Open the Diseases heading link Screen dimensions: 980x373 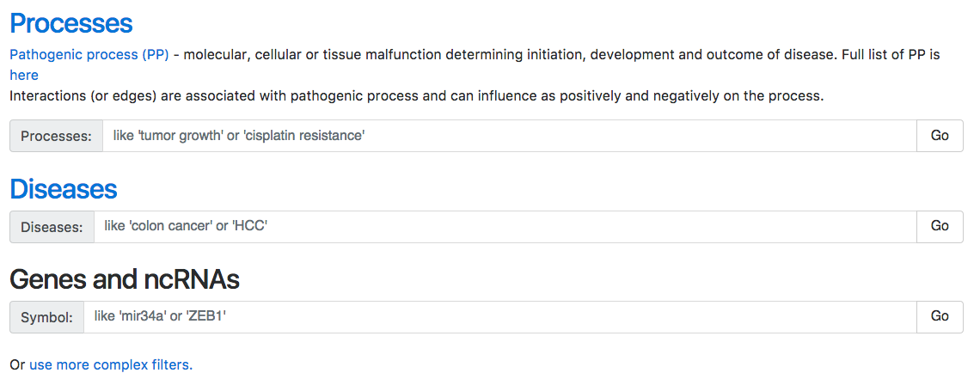click(x=63, y=188)
